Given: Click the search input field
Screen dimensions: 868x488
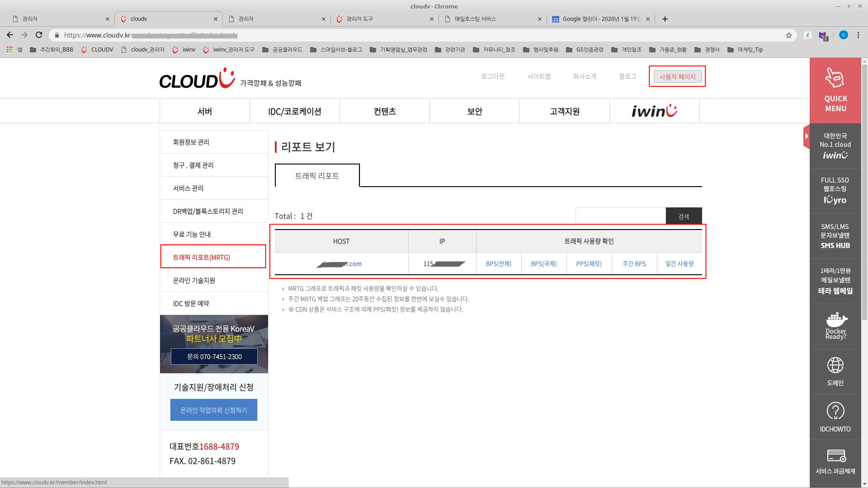Looking at the screenshot, I should [620, 216].
